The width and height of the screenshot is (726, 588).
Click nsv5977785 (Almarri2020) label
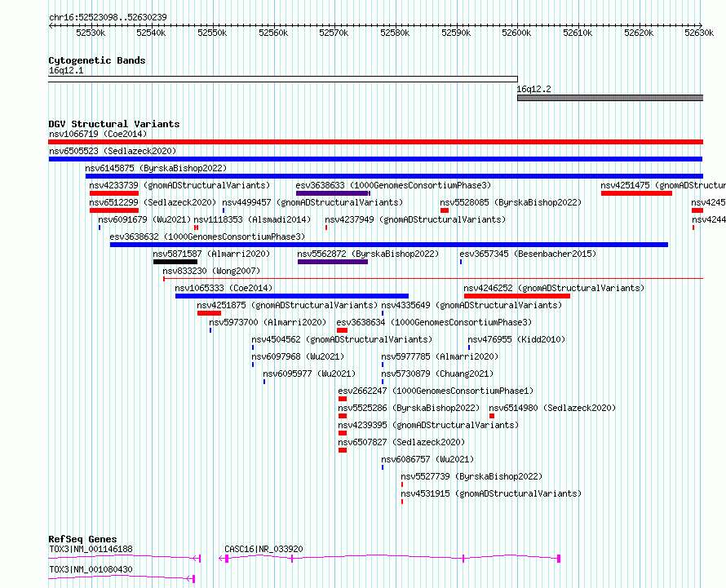(x=440, y=356)
